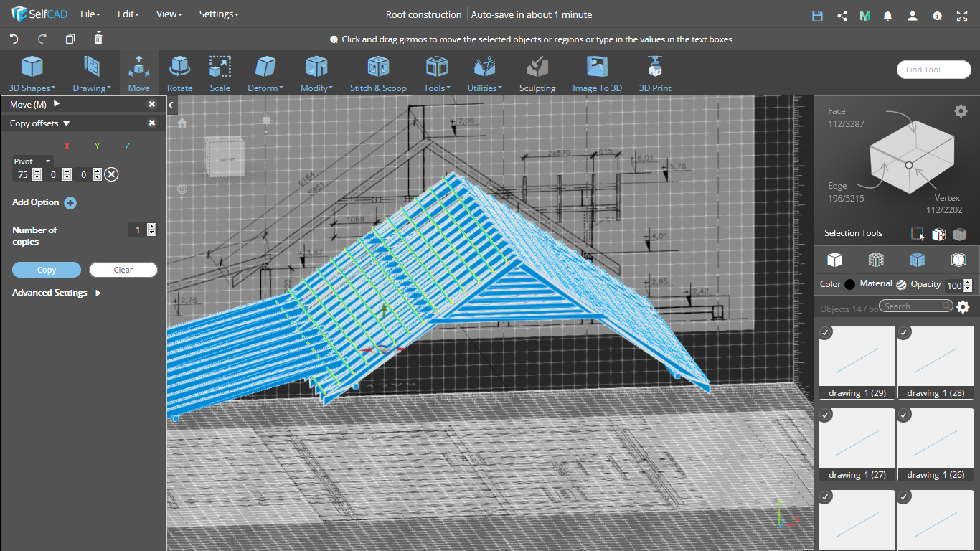The width and height of the screenshot is (980, 551).
Task: Open selection settings gear icon
Action: click(961, 110)
